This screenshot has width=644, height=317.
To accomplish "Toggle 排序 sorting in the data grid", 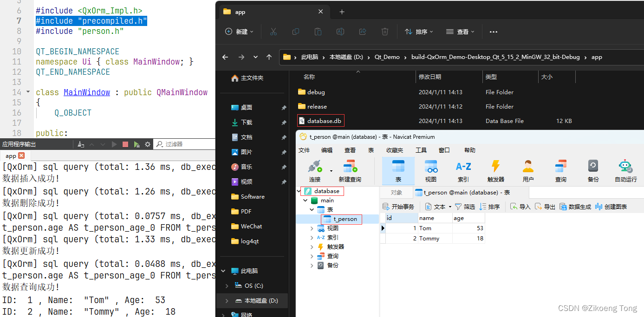I will click(489, 207).
